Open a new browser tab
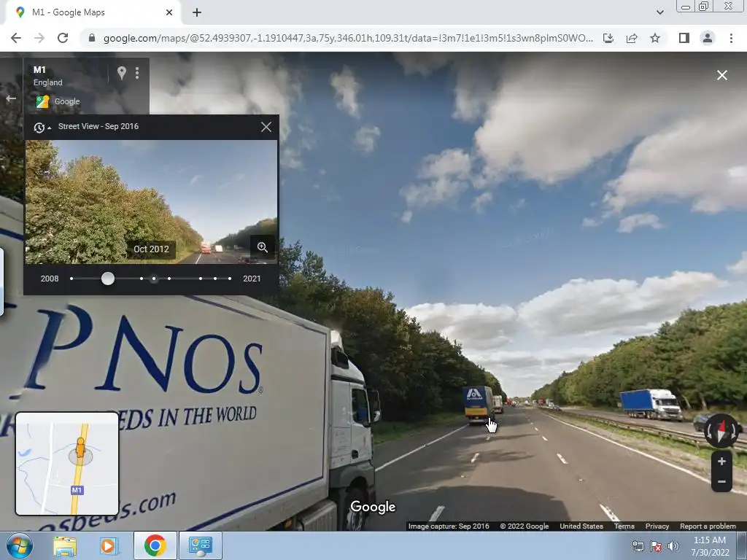This screenshot has width=747, height=560. tap(197, 12)
